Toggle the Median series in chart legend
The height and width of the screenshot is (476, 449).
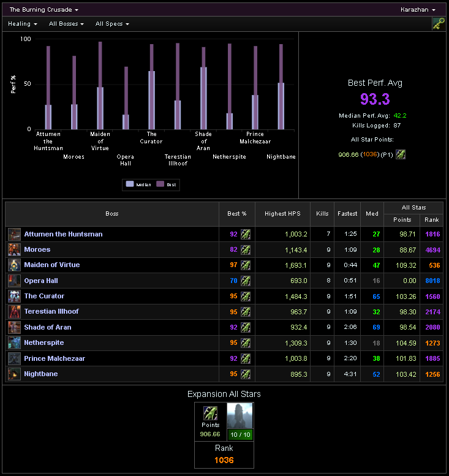pyautogui.click(x=138, y=184)
